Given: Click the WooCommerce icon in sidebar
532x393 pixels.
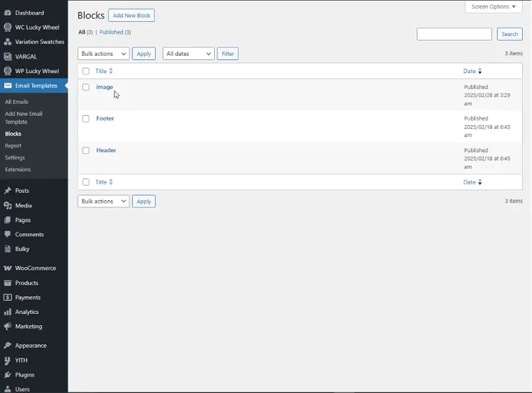Looking at the screenshot, I should (7, 269).
